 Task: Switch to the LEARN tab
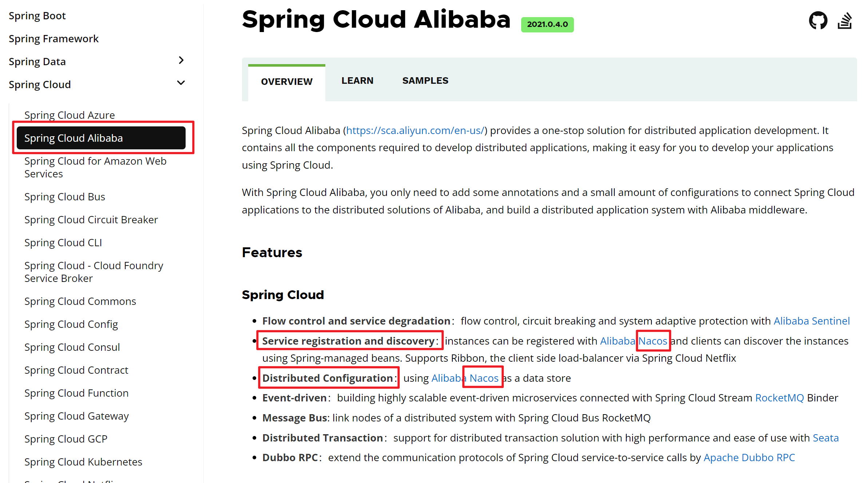pyautogui.click(x=357, y=80)
